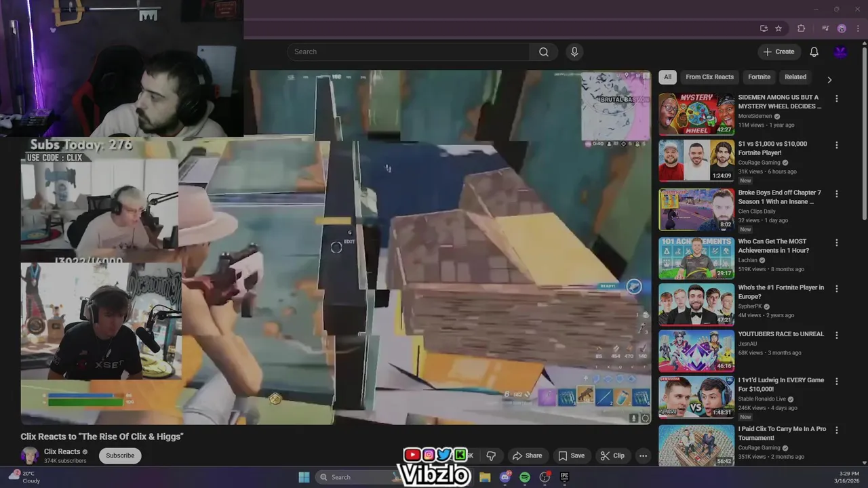Image resolution: width=868 pixels, height=488 pixels.
Task: Create a Clip of the video
Action: click(612, 455)
